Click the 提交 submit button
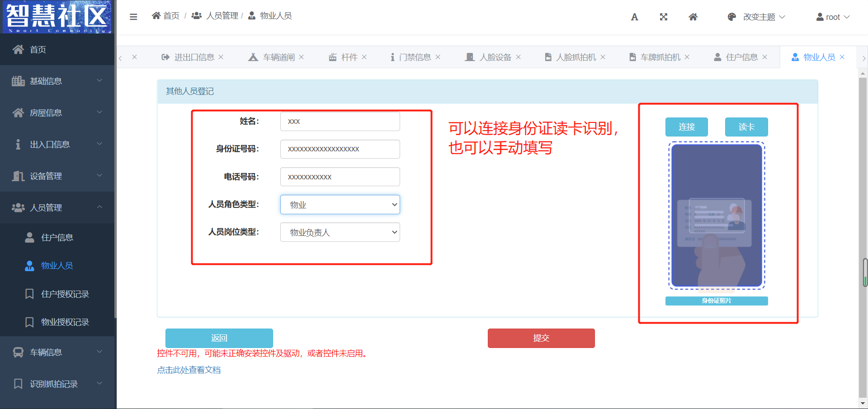868x409 pixels. pyautogui.click(x=541, y=338)
